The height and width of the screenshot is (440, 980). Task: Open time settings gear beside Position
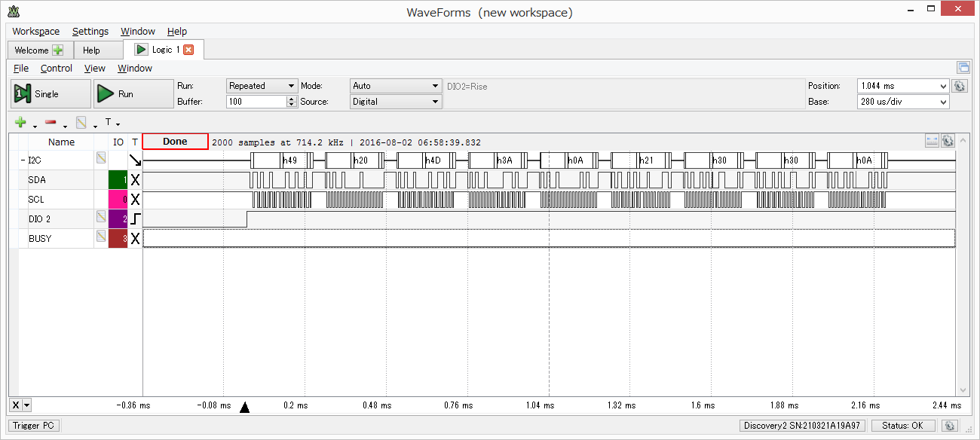[960, 86]
